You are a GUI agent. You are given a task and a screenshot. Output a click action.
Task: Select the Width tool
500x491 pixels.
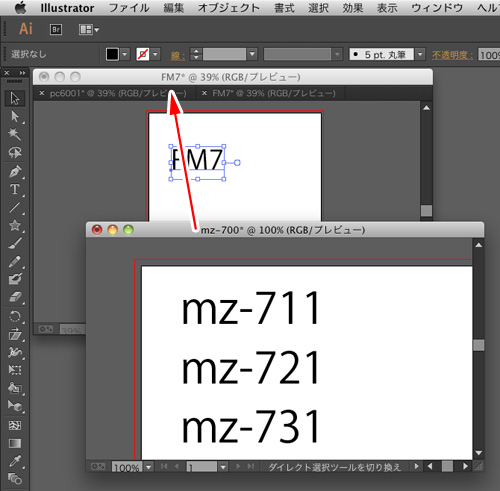[15, 352]
